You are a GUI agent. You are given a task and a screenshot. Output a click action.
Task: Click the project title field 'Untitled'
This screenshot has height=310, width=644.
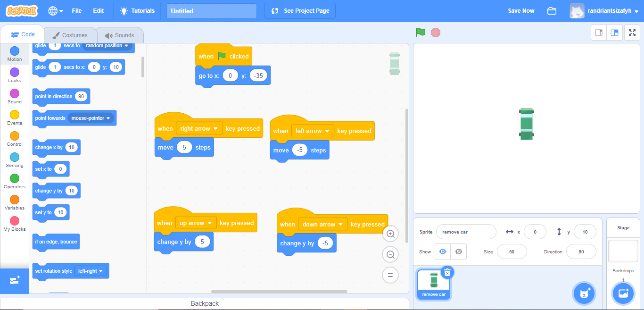coord(212,11)
